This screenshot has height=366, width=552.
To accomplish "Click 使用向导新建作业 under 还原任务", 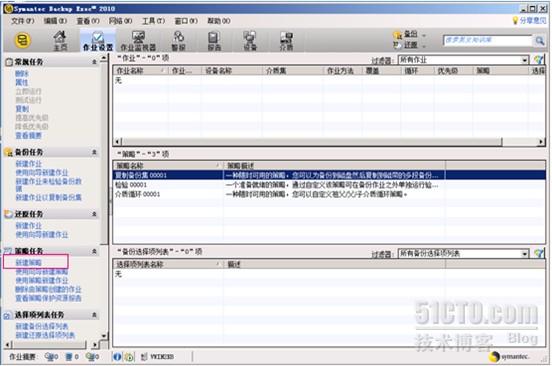I will (42, 234).
